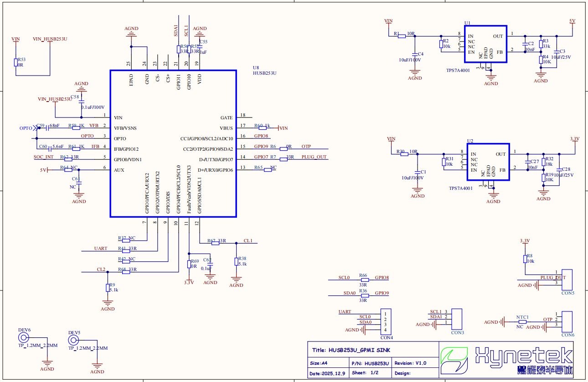The height and width of the screenshot is (382, 588).
Task: Click the R53 0R resistor symbol
Action: pos(16,62)
